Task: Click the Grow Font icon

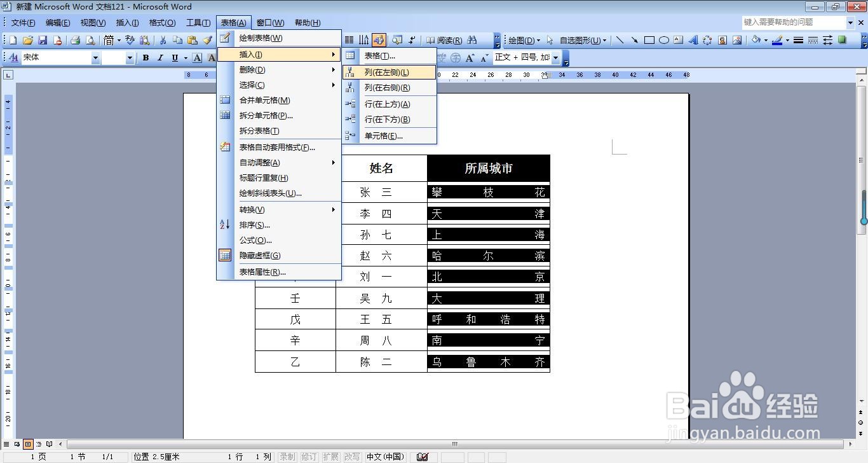Action: (x=470, y=58)
